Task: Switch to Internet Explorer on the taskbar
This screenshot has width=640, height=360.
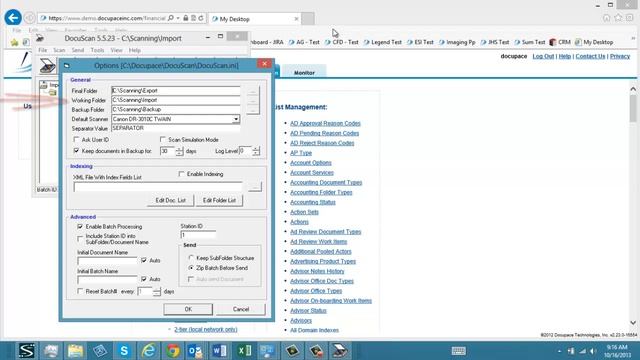Action: 148,351
